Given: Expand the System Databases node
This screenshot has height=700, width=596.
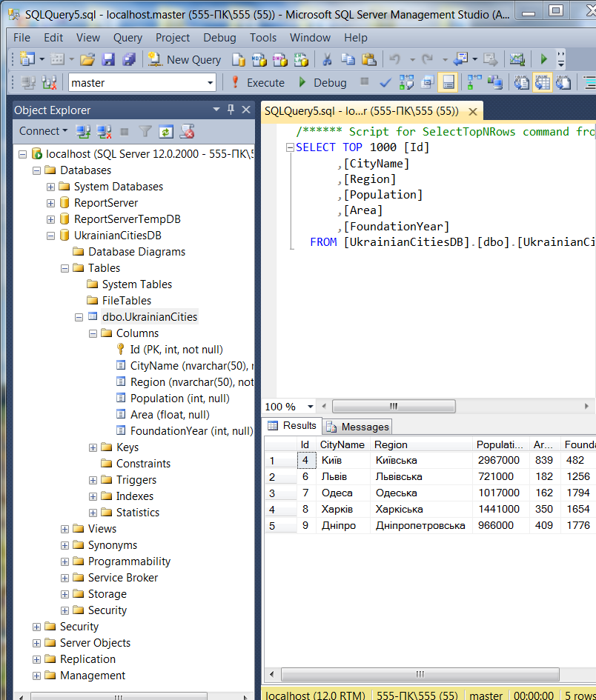Looking at the screenshot, I should pyautogui.click(x=51, y=187).
